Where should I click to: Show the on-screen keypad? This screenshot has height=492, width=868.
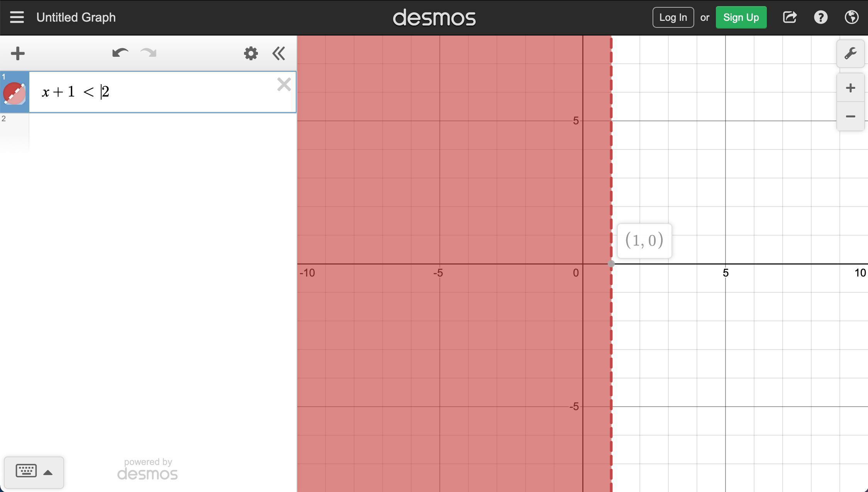click(34, 472)
